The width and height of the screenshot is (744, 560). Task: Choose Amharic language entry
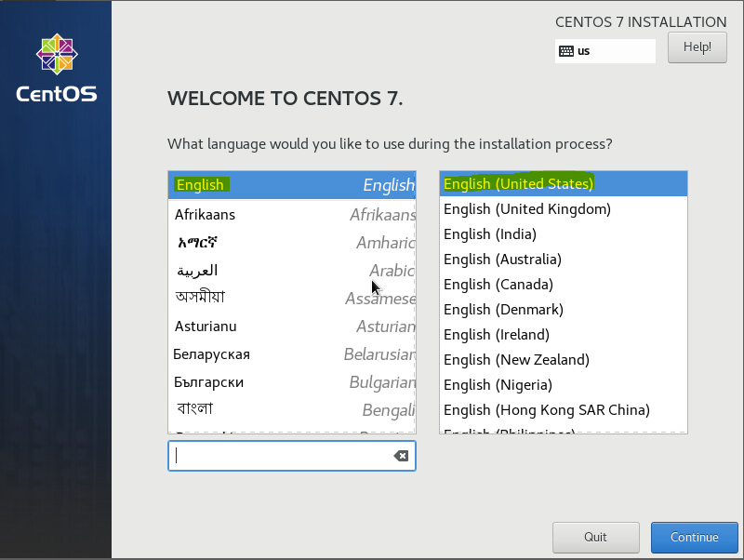click(291, 243)
